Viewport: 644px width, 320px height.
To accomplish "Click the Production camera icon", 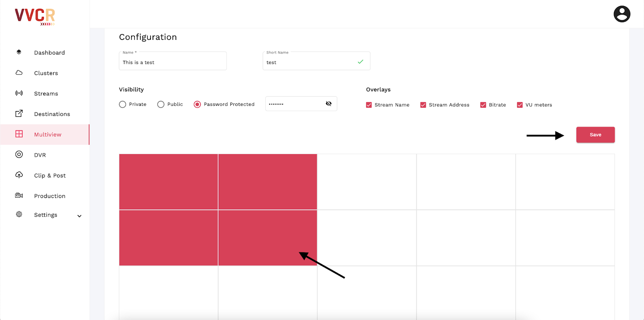I will pos(19,195).
